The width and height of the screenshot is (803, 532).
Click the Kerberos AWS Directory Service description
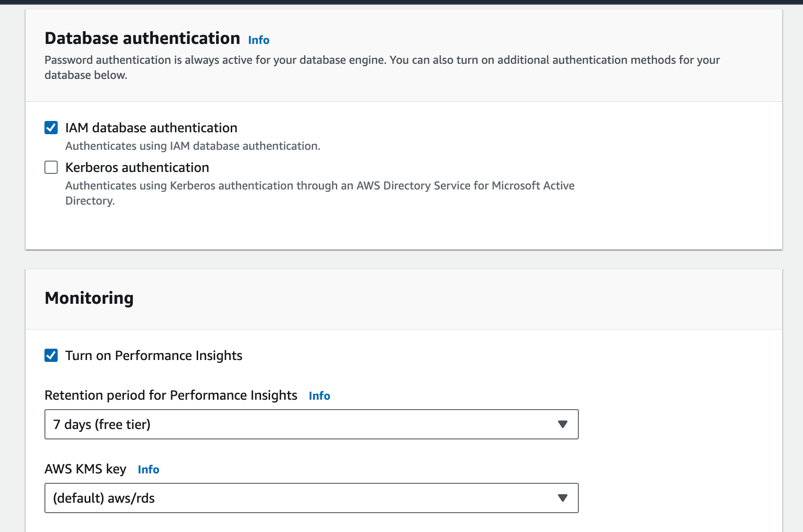320,193
